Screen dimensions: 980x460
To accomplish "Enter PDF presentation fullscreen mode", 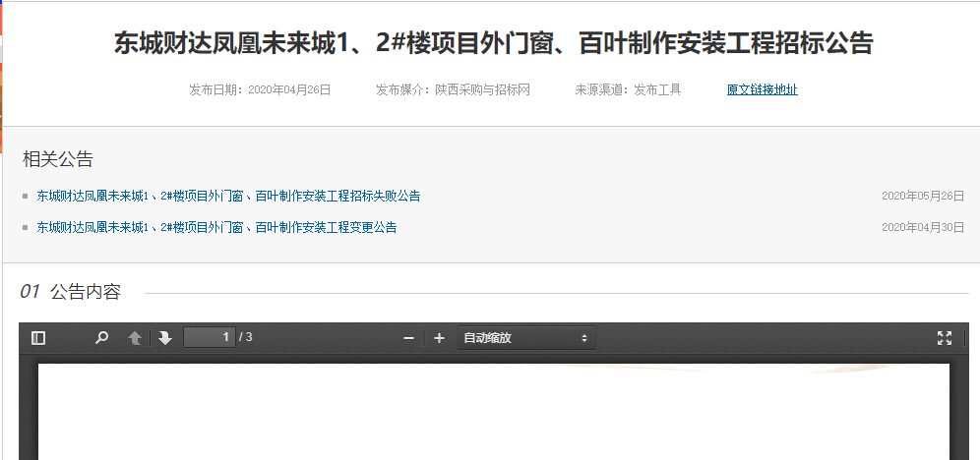I will click(x=945, y=338).
